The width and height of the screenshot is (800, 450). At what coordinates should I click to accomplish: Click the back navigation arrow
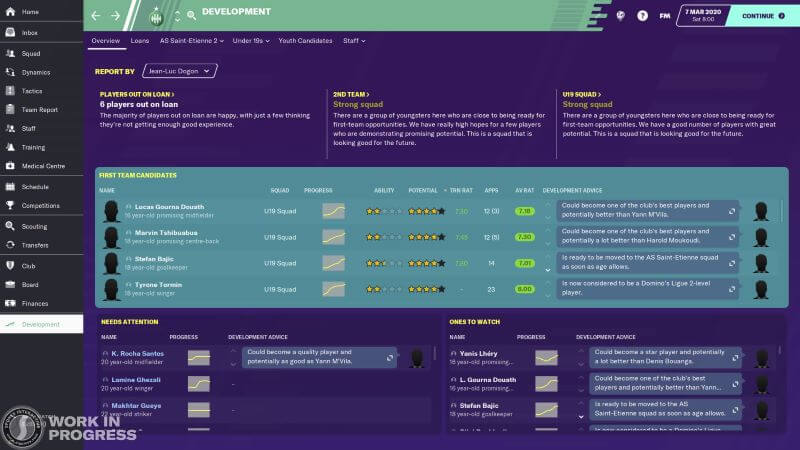pos(96,16)
